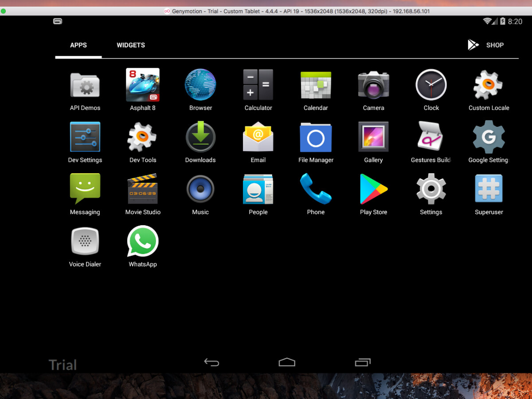Screen dimensions: 532x399
Task: Select the Apps tab
Action: [x=78, y=45]
